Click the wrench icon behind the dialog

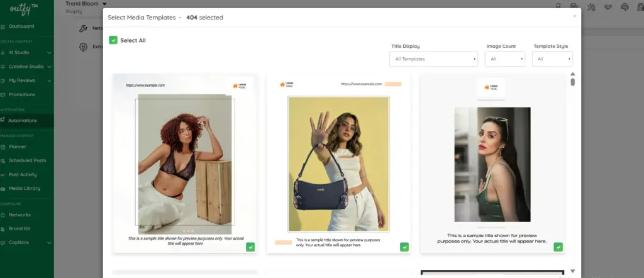pyautogui.click(x=83, y=28)
